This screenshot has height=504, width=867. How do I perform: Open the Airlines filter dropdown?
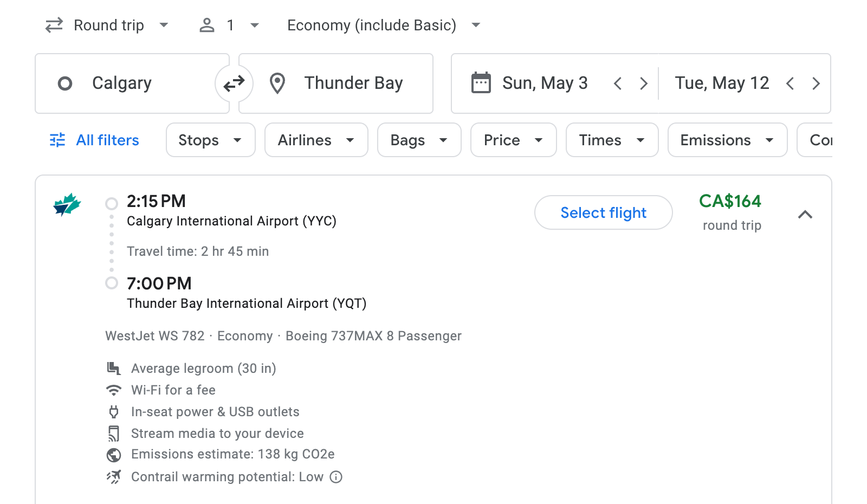(x=316, y=140)
